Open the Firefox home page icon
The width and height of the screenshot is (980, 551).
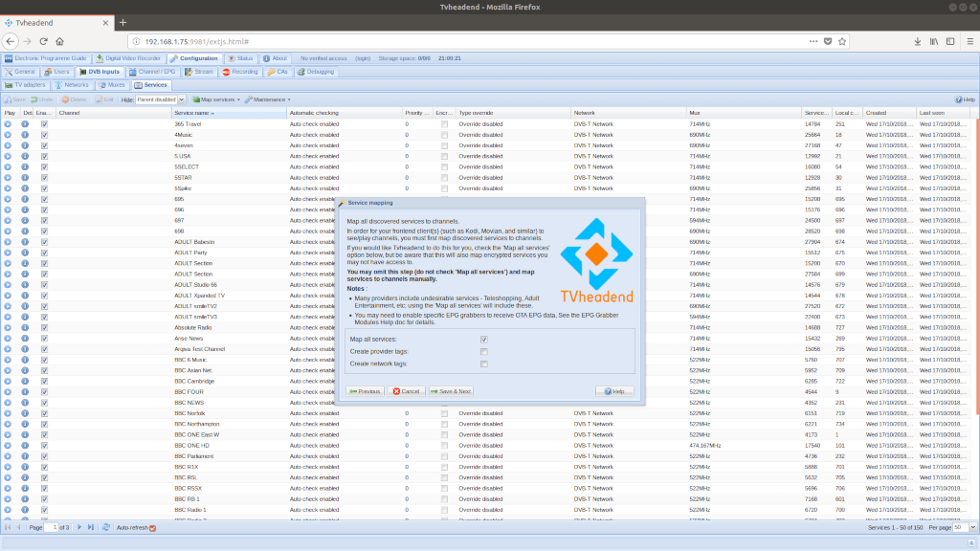coord(60,41)
